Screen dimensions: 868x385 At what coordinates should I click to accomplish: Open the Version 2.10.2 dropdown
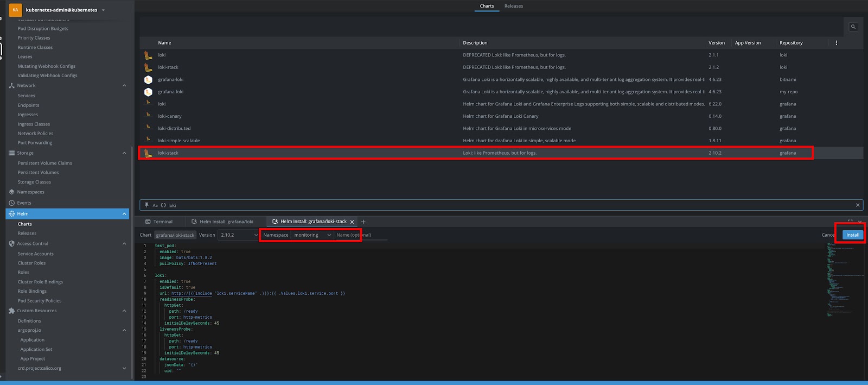click(239, 235)
